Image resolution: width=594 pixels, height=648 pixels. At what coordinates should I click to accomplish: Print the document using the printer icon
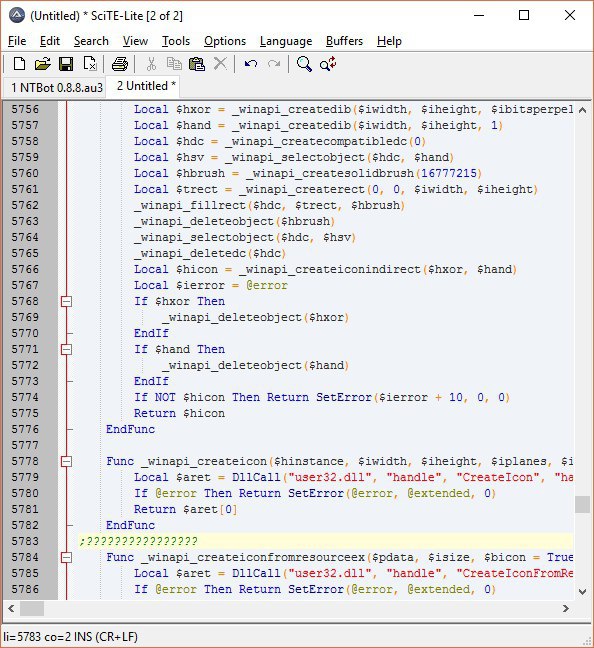(120, 64)
